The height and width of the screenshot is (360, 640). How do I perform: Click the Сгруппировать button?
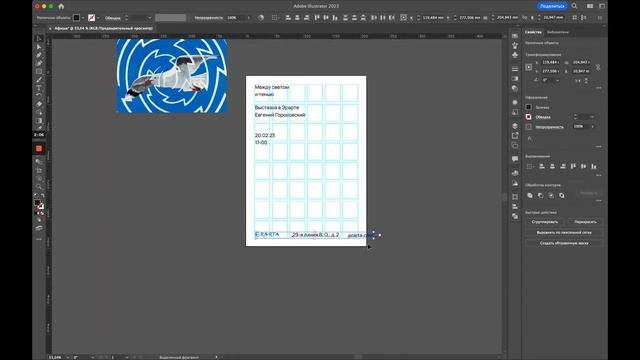click(x=544, y=222)
